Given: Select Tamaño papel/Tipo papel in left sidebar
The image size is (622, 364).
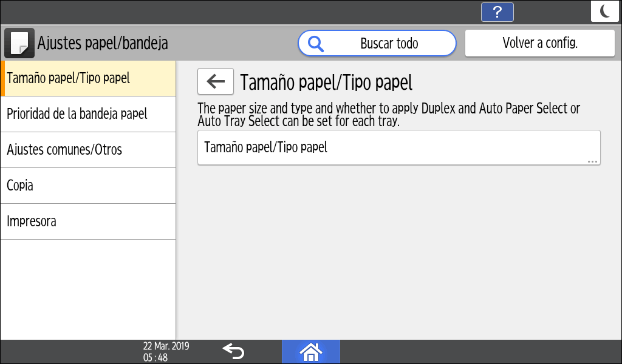Looking at the screenshot, I should [88, 78].
